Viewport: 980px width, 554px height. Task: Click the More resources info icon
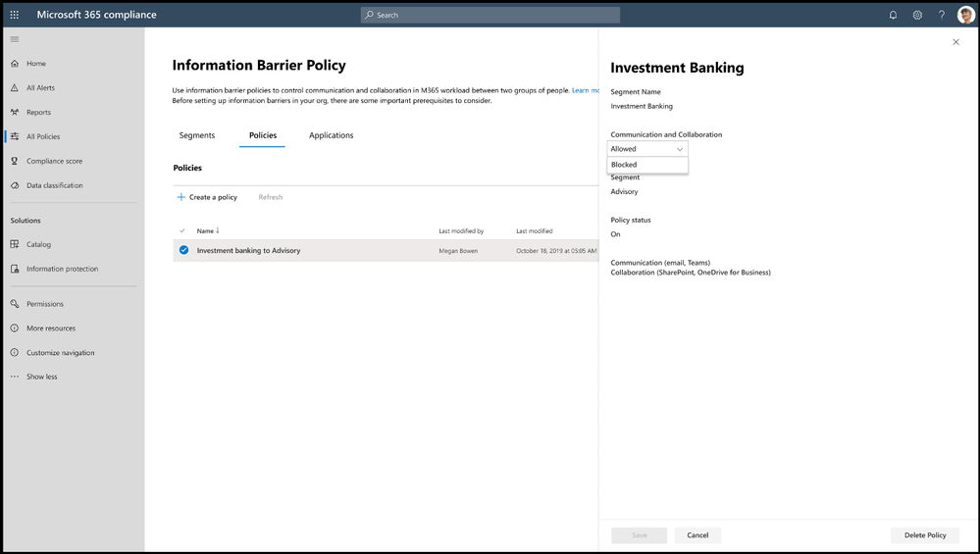pyautogui.click(x=15, y=327)
